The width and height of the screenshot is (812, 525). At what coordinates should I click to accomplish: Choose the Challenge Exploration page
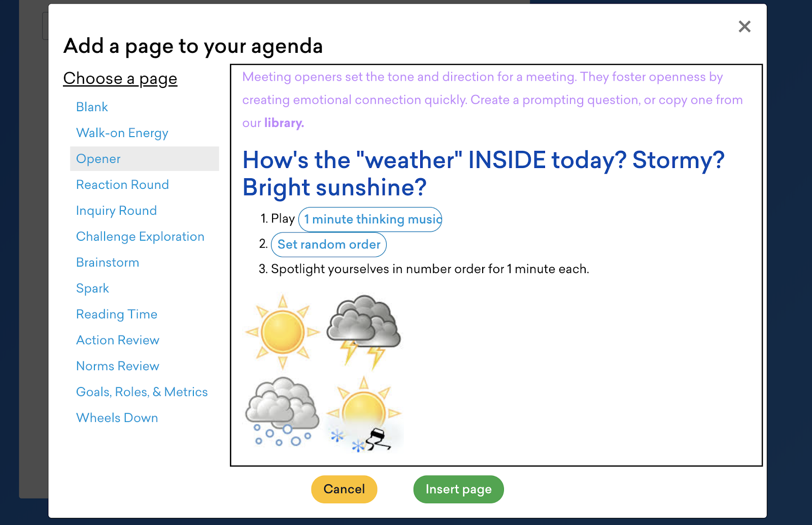click(x=140, y=237)
